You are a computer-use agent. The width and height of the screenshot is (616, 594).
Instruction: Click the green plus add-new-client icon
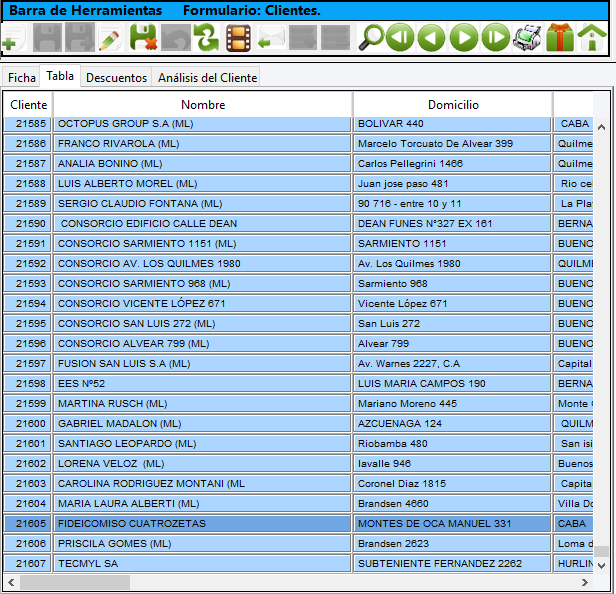(9, 41)
